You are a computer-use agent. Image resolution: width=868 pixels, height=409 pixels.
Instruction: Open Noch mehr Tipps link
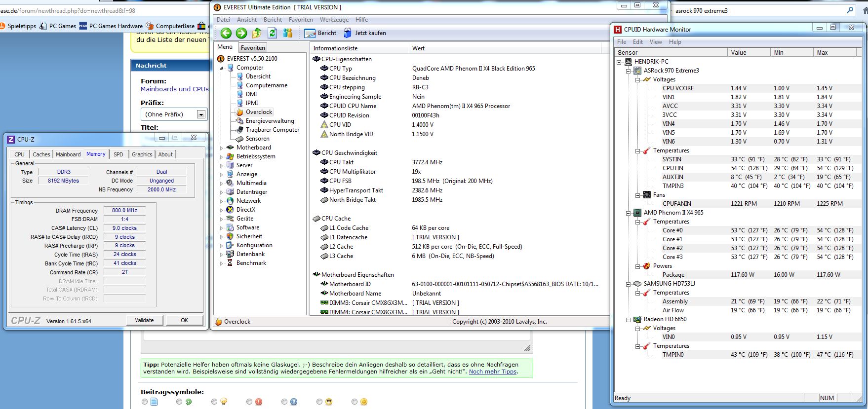[x=492, y=372]
